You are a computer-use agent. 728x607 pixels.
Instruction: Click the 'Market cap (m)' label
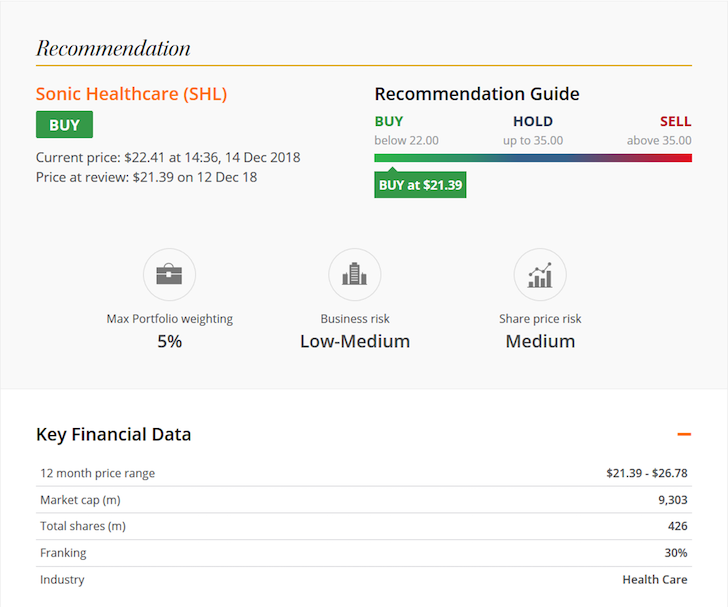coord(80,500)
